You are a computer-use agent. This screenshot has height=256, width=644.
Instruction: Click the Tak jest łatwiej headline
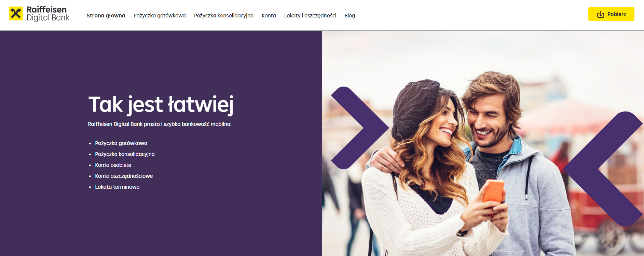161,104
